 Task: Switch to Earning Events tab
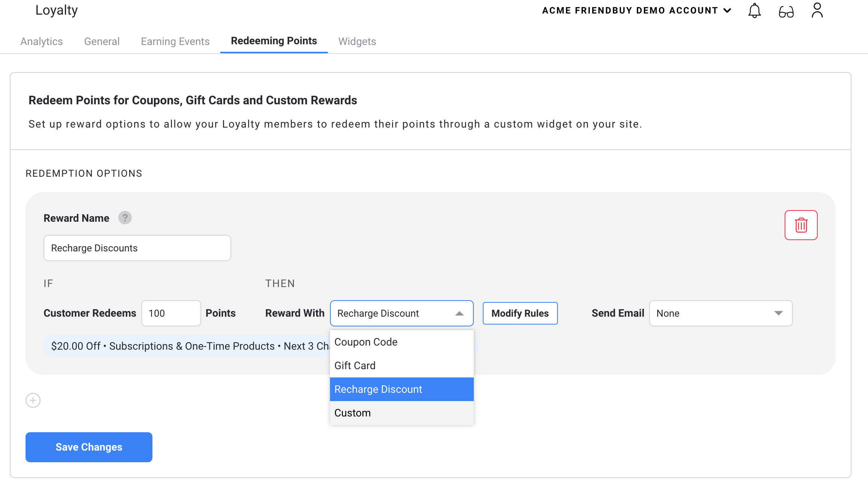175,41
